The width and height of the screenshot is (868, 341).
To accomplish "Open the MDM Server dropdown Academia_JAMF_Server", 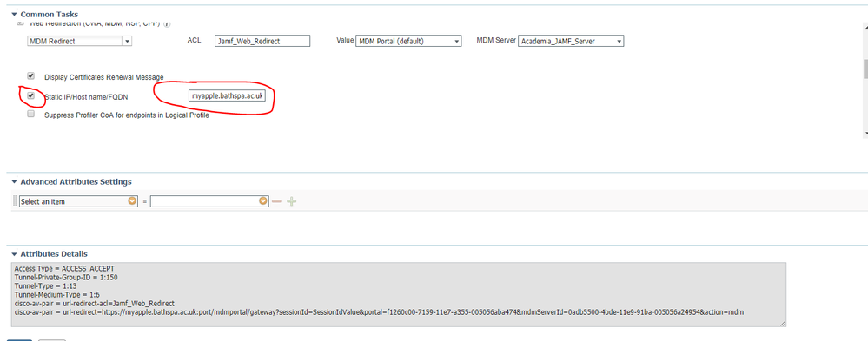I will [x=572, y=41].
